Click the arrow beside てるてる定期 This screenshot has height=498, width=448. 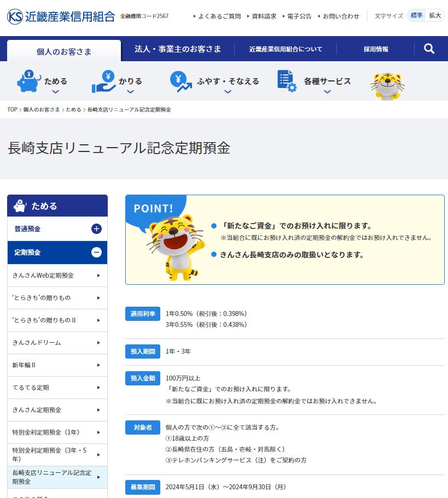click(98, 388)
